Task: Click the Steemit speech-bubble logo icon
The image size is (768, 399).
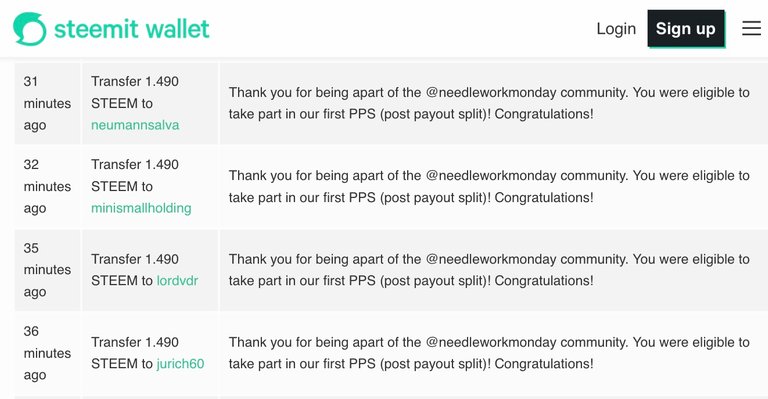Action: pyautogui.click(x=30, y=29)
